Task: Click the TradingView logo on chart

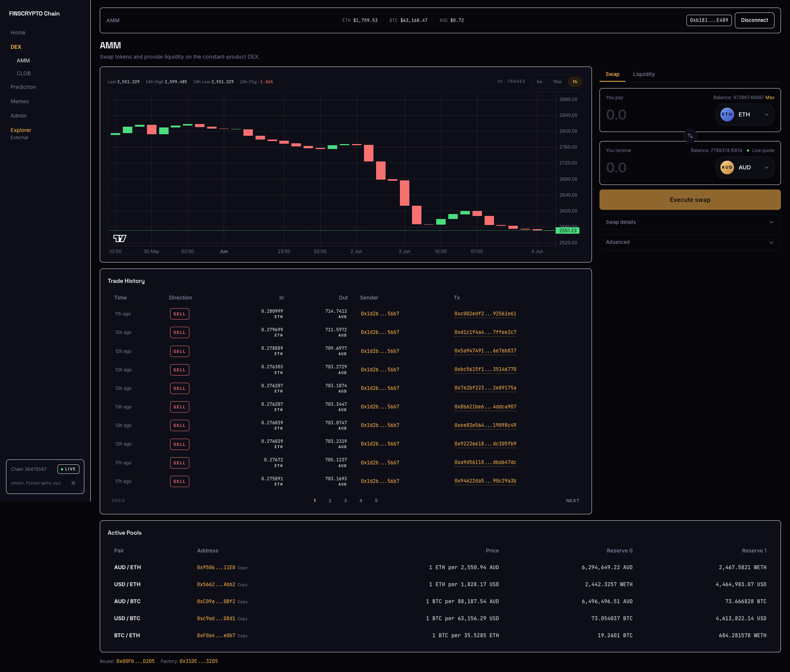Action: pyautogui.click(x=120, y=239)
